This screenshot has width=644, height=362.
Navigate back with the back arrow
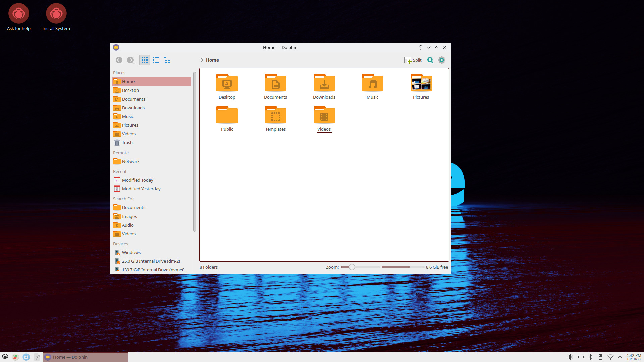119,60
